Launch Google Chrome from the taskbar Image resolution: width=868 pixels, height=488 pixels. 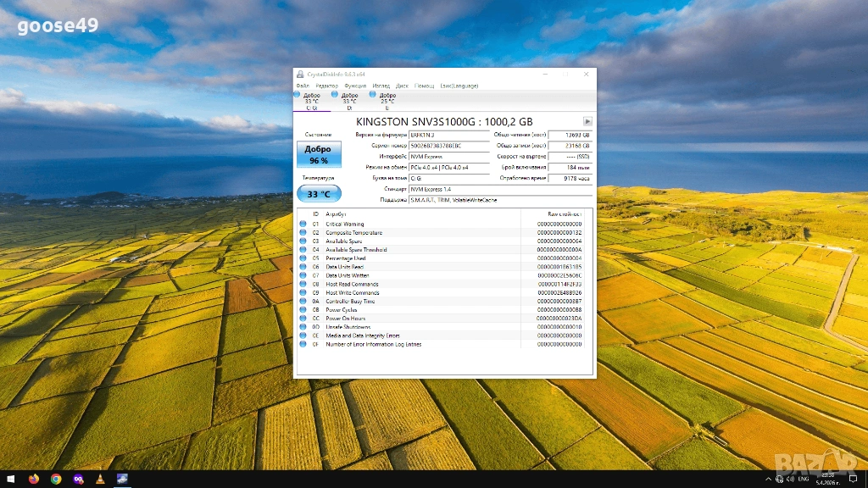(56, 480)
